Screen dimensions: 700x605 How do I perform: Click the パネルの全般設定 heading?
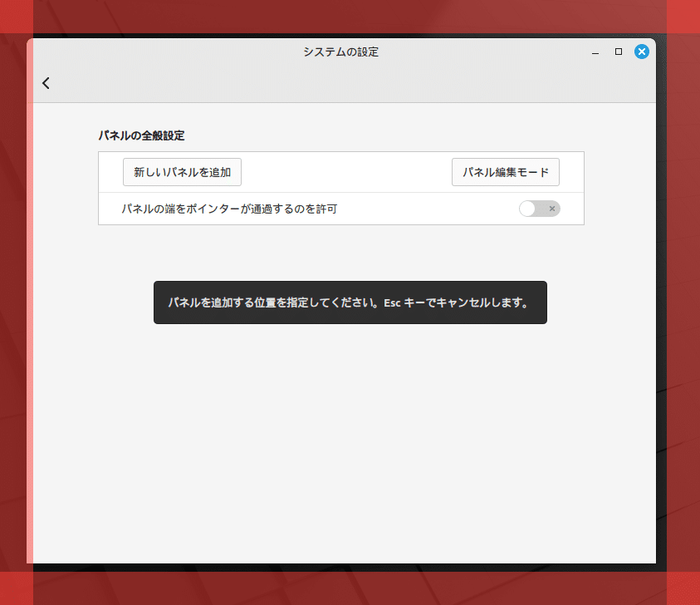(x=141, y=135)
